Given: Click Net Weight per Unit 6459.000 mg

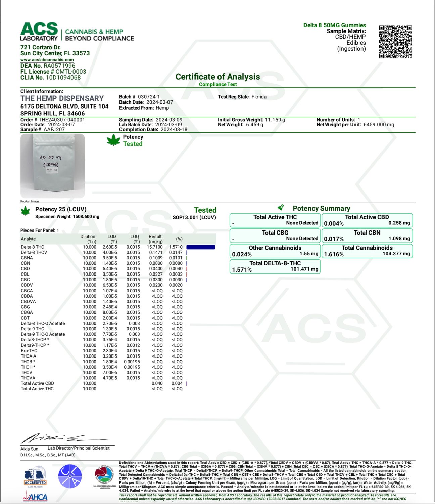Looking at the screenshot, I should coord(355,124).
